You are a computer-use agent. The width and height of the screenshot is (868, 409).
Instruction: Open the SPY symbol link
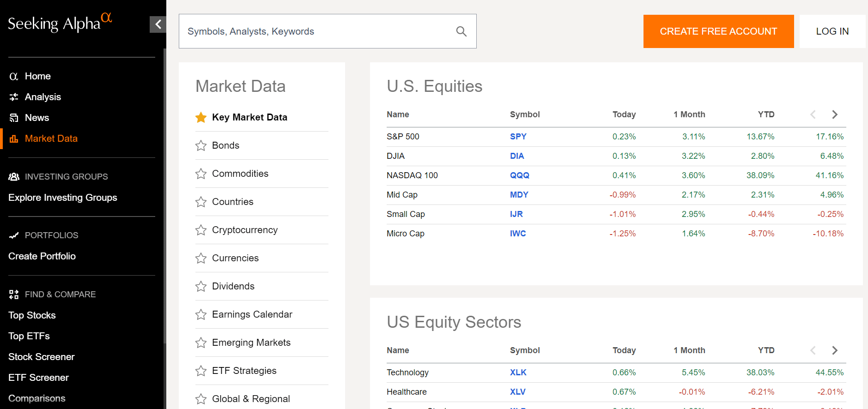pyautogui.click(x=518, y=137)
